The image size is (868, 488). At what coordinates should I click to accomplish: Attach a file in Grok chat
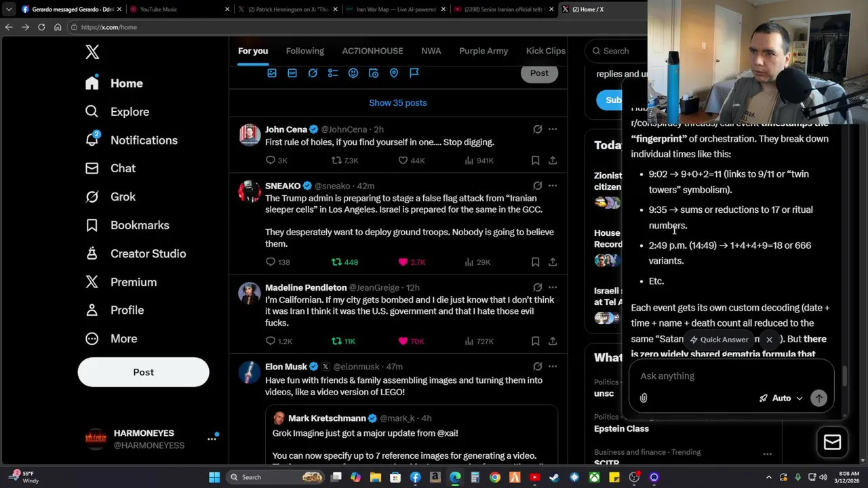point(644,399)
